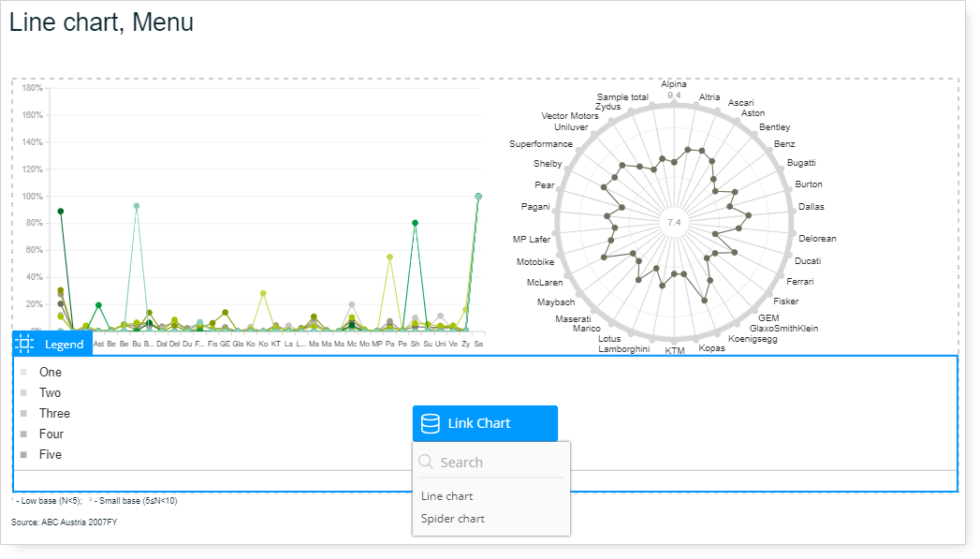This screenshot has width=980, height=559.
Task: Click the GlaxoSmithKlein label on spider chart
Action: [x=783, y=329]
